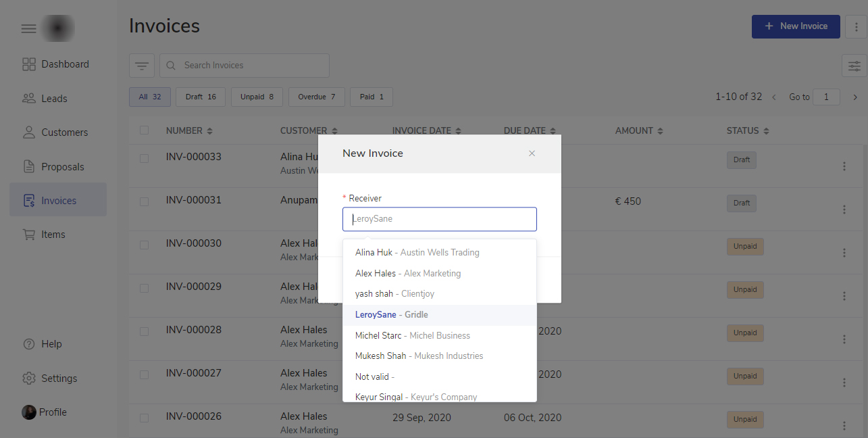This screenshot has width=868, height=438.
Task: Tick the select-all checkbox in header
Action: (144, 130)
